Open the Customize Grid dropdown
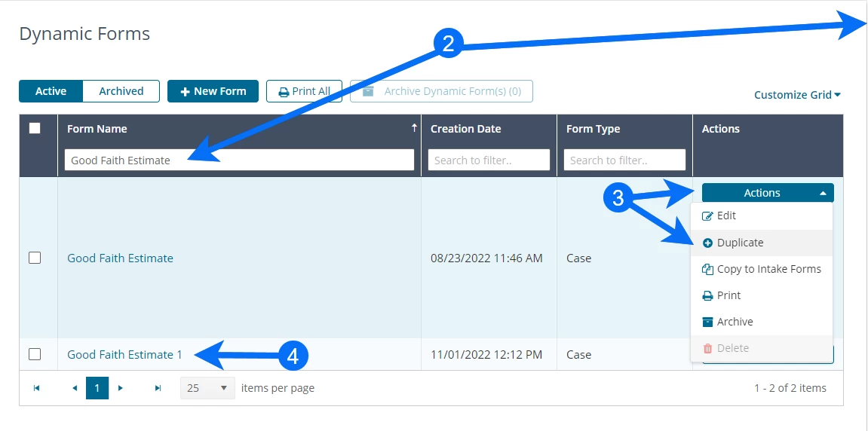The image size is (868, 431). (x=797, y=95)
